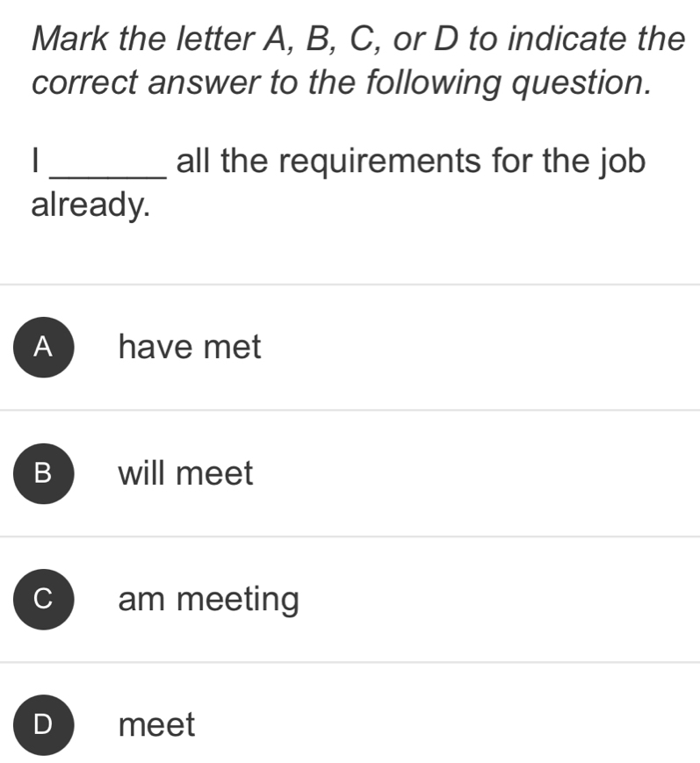Image resolution: width=700 pixels, height=763 pixels.
Task: Click the word "already" in the question
Action: [89, 206]
